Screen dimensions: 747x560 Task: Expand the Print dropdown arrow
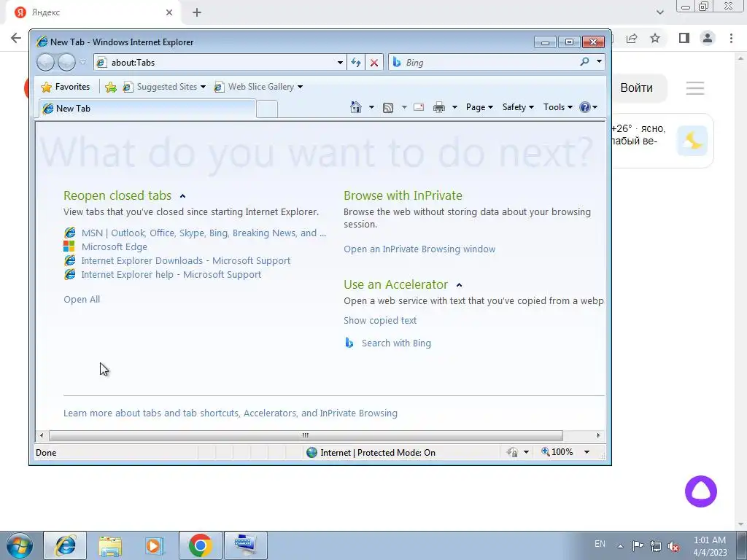point(454,107)
